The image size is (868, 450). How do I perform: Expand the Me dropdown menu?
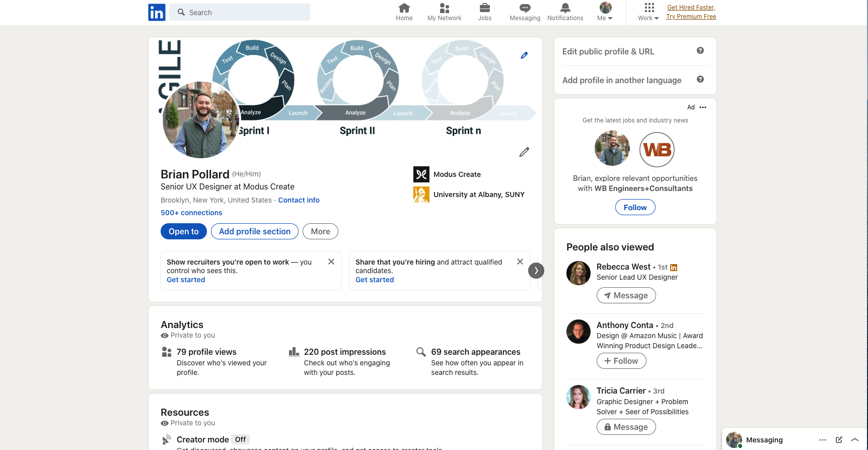(605, 12)
